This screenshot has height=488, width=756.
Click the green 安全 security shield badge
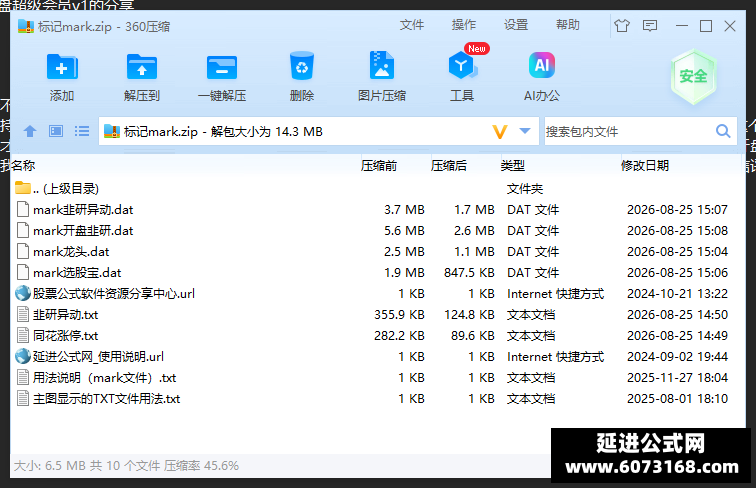point(693,77)
